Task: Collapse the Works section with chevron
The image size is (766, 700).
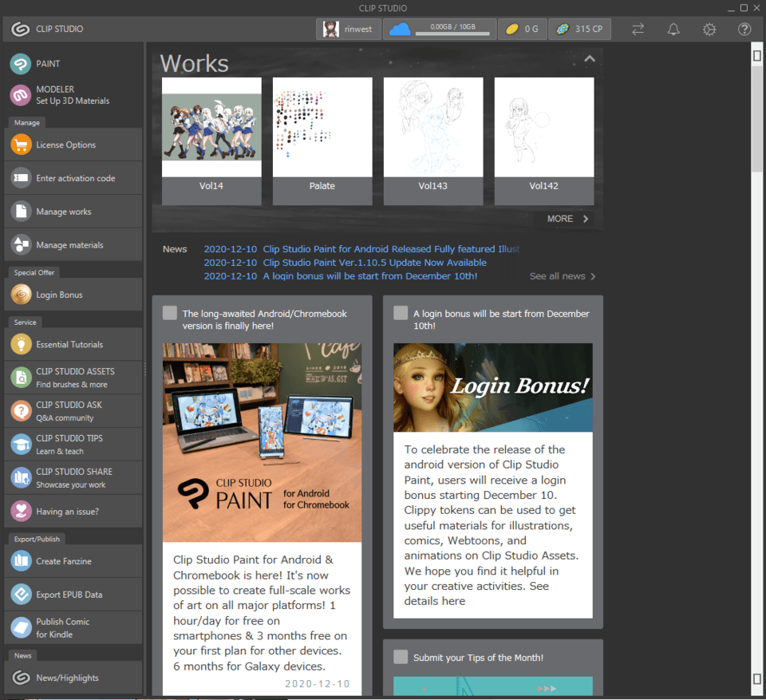Action: [x=589, y=59]
